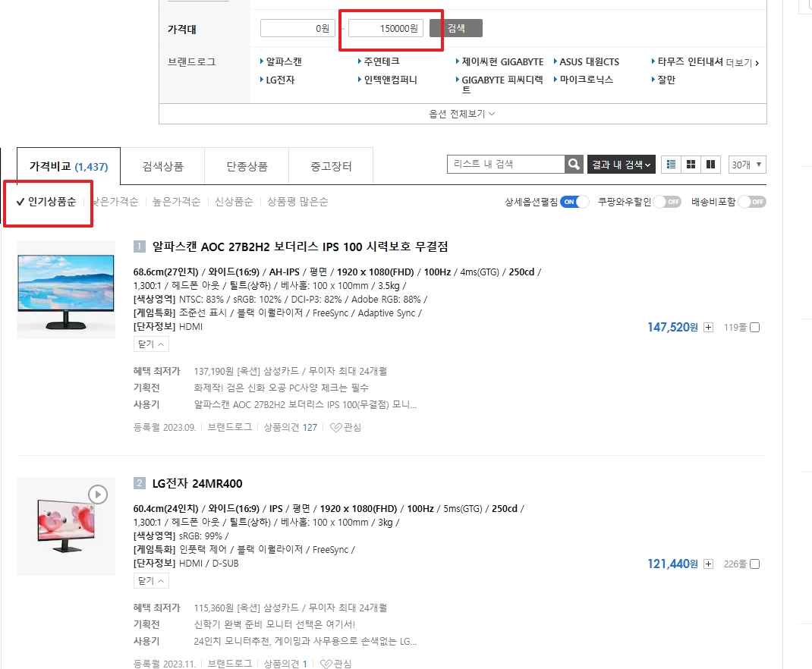Viewport: 812px width, 669px height.
Task: Select the 중고장터 tab
Action: click(331, 166)
